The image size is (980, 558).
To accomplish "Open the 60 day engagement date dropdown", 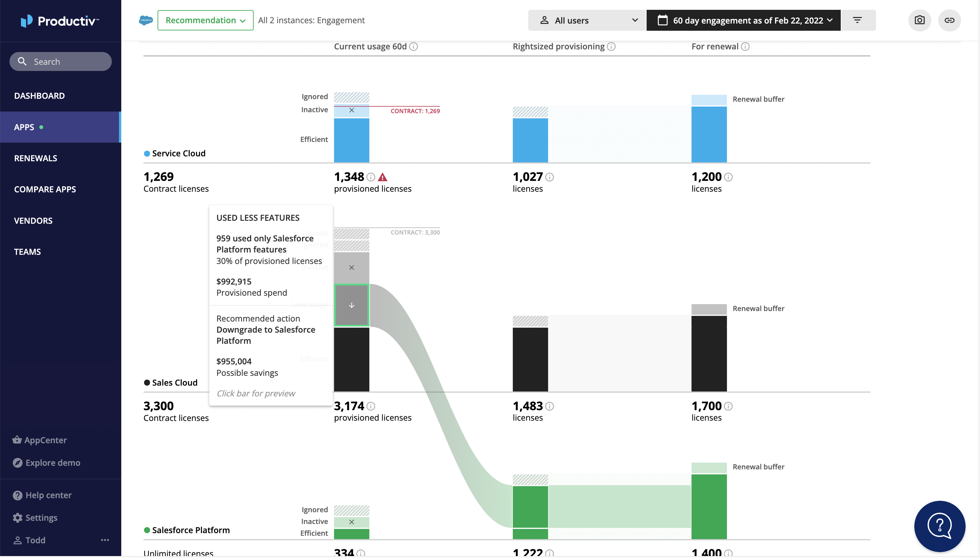I will tap(743, 20).
